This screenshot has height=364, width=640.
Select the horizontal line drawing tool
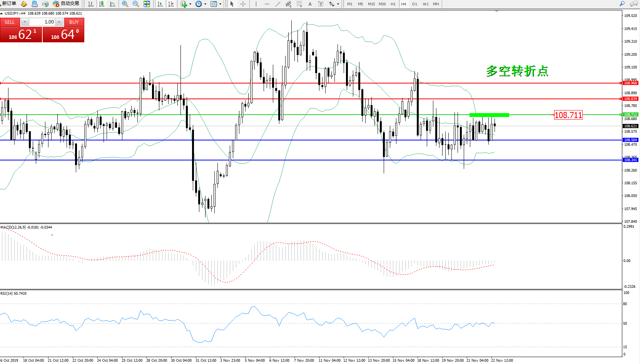(x=267, y=4)
